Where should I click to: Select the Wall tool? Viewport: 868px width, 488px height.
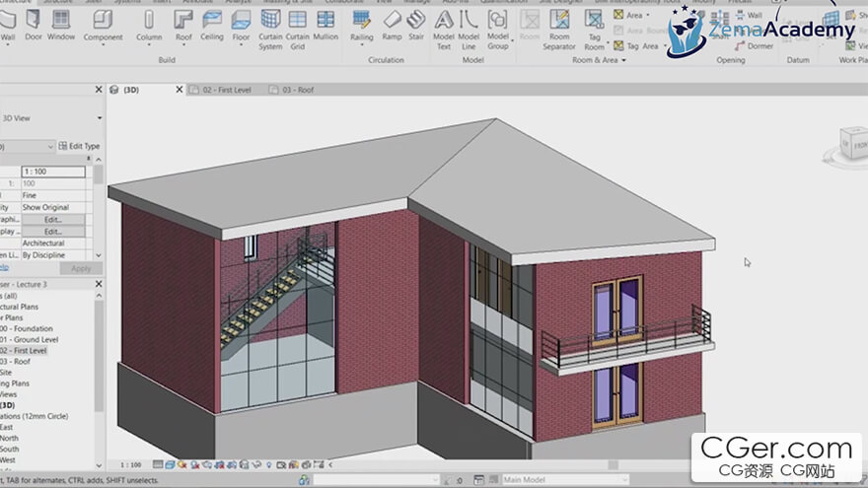pyautogui.click(x=8, y=24)
